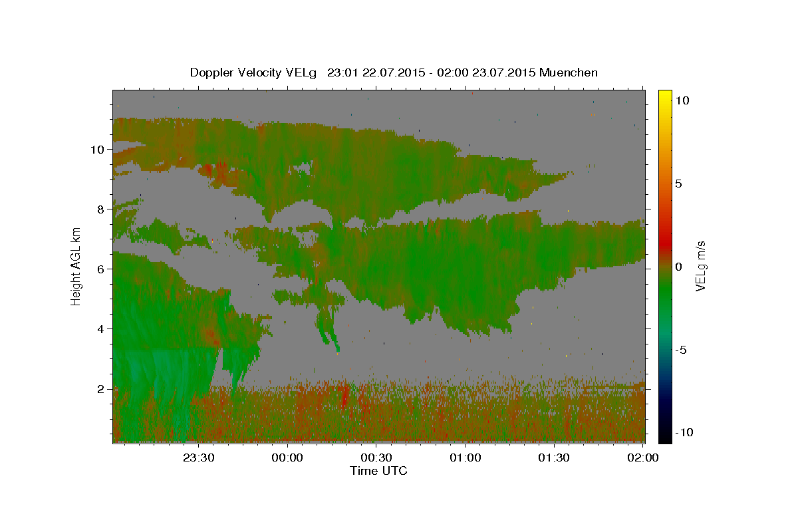
Task: Click the 00:00 time tick label
Action: click(x=287, y=458)
